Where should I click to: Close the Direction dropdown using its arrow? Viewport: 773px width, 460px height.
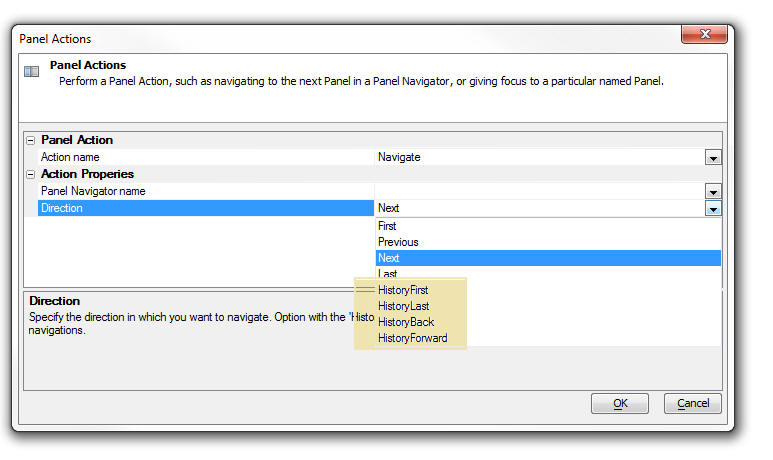click(x=713, y=209)
